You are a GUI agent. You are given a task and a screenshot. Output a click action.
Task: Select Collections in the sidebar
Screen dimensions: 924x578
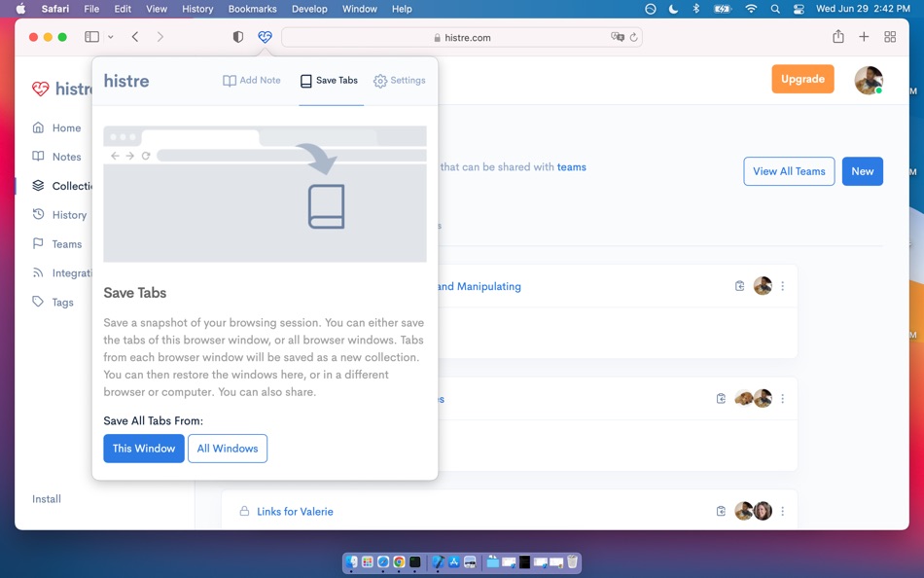[x=62, y=186]
